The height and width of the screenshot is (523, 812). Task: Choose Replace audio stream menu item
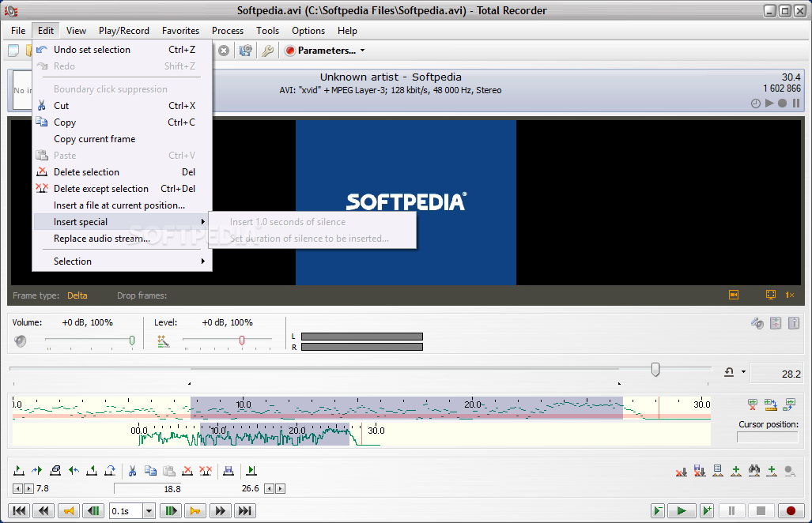pyautogui.click(x=123, y=239)
